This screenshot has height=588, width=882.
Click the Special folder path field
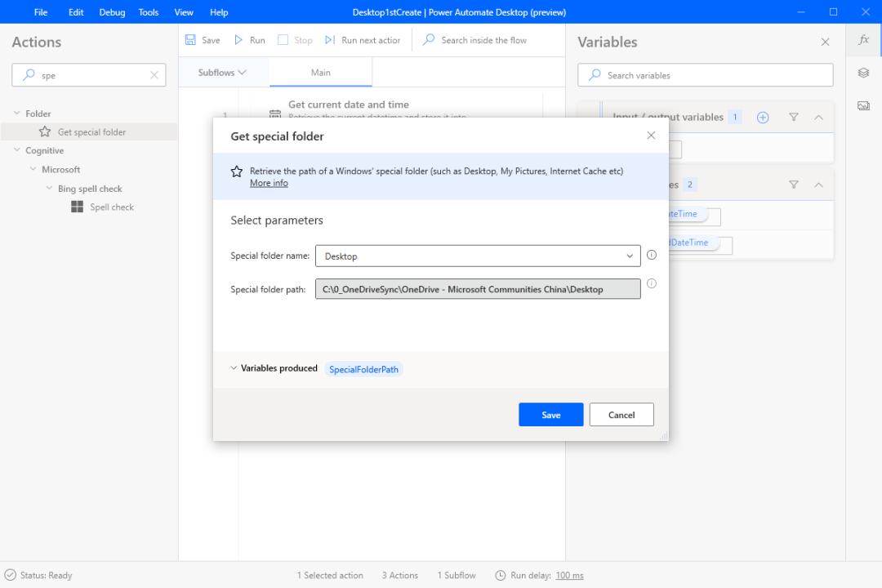pos(478,289)
